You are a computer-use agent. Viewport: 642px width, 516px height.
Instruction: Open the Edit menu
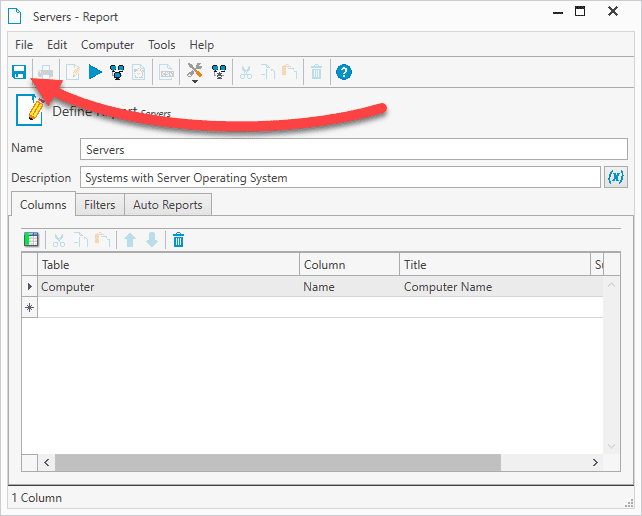click(x=57, y=45)
